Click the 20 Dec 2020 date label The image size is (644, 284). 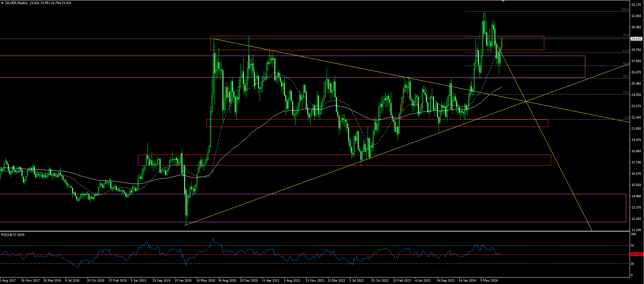249,281
